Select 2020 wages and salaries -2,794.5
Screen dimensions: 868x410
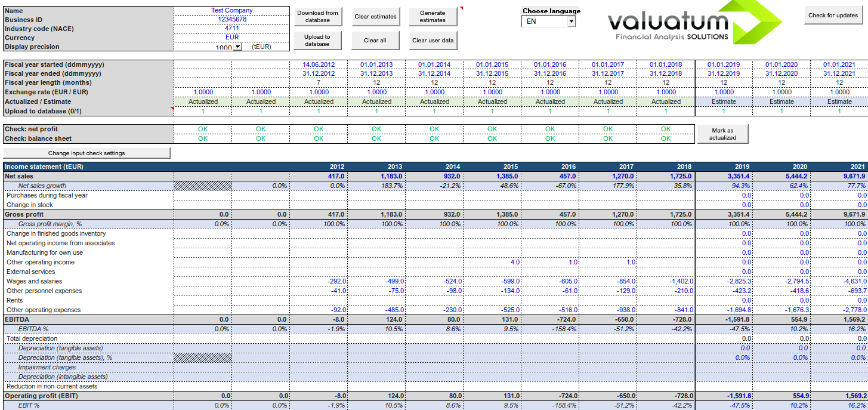click(781, 282)
